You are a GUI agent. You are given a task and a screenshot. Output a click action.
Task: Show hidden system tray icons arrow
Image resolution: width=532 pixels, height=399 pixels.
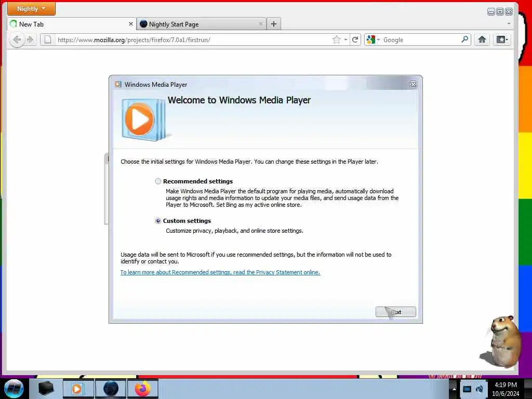[454, 389]
